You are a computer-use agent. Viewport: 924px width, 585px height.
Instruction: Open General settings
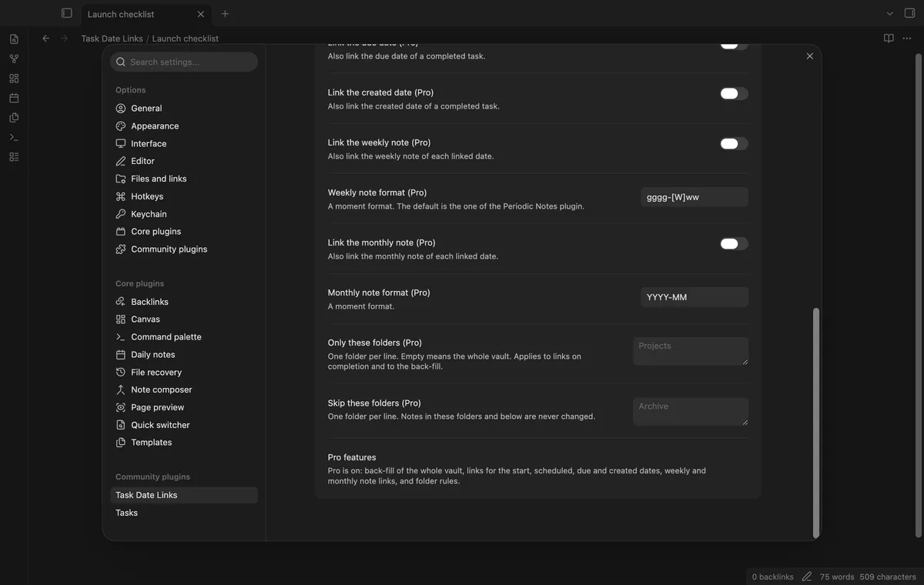[184, 109]
